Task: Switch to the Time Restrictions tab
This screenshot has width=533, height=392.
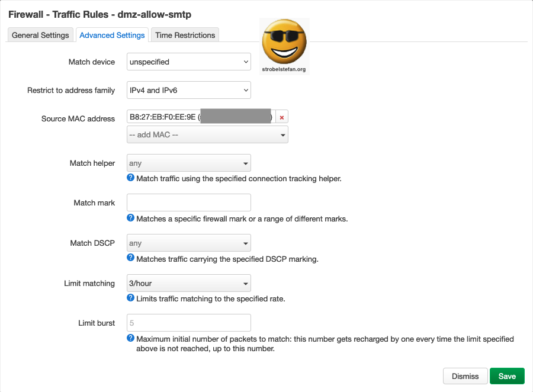Action: tap(185, 36)
